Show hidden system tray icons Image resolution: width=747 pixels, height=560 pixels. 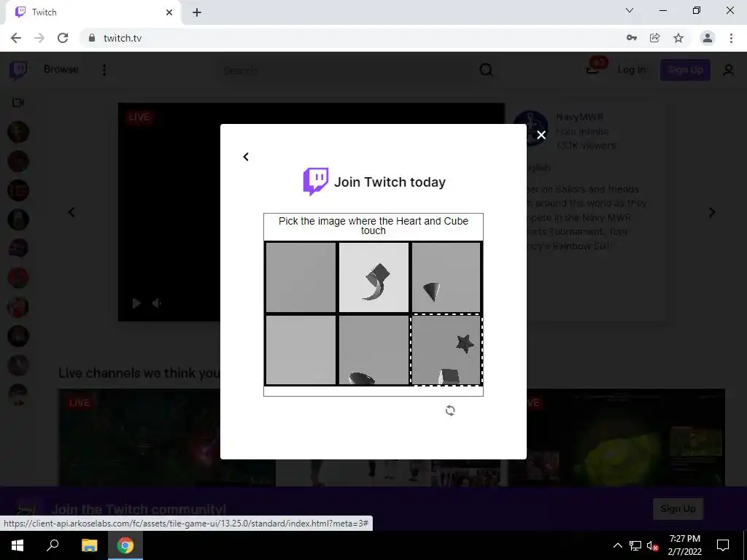pyautogui.click(x=617, y=545)
